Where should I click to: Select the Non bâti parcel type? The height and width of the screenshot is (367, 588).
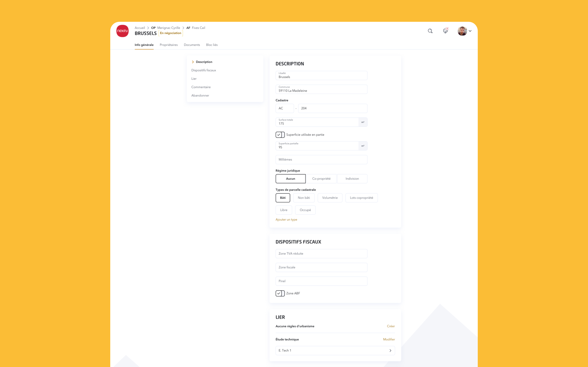click(x=304, y=198)
